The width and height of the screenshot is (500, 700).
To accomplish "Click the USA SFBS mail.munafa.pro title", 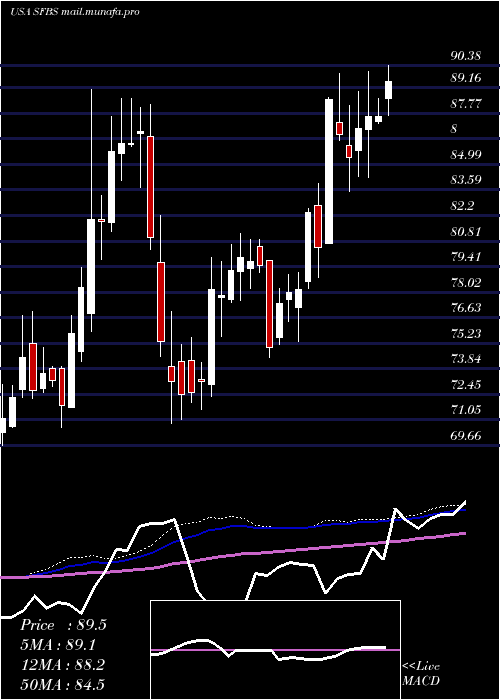I will [75, 12].
